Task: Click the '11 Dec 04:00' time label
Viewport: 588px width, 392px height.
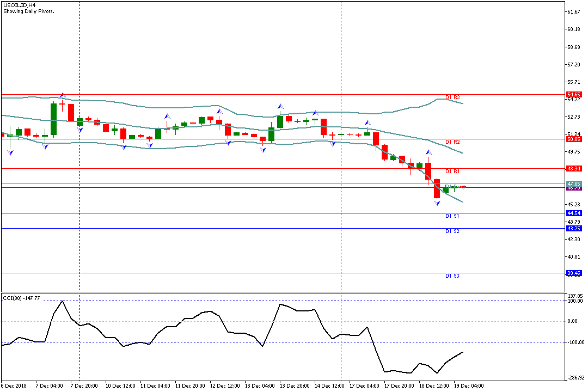Action: (155, 385)
